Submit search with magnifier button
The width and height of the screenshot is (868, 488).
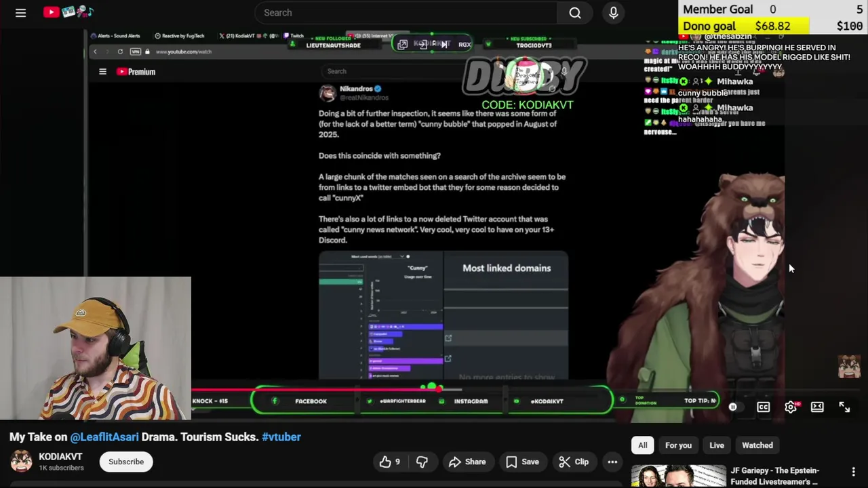(575, 13)
